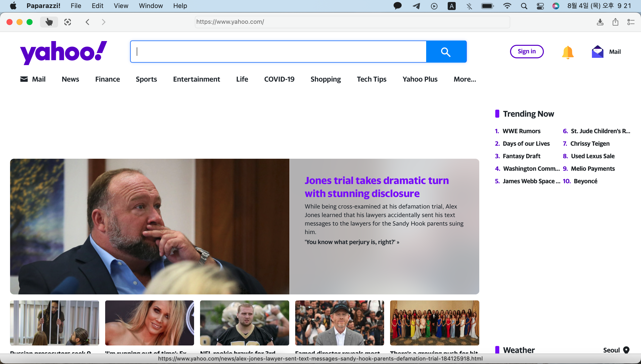Open the options list icon at far right
Viewport: 641px width, 364px height.
631,22
